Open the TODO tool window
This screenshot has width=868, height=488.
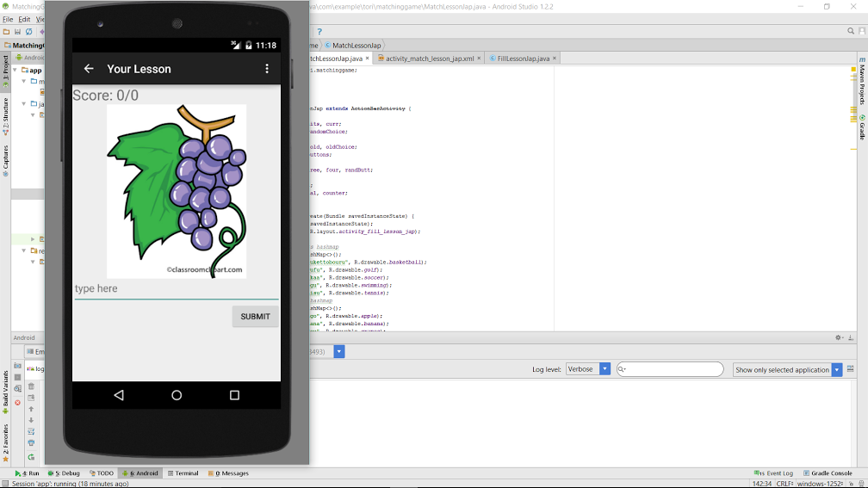tap(102, 473)
